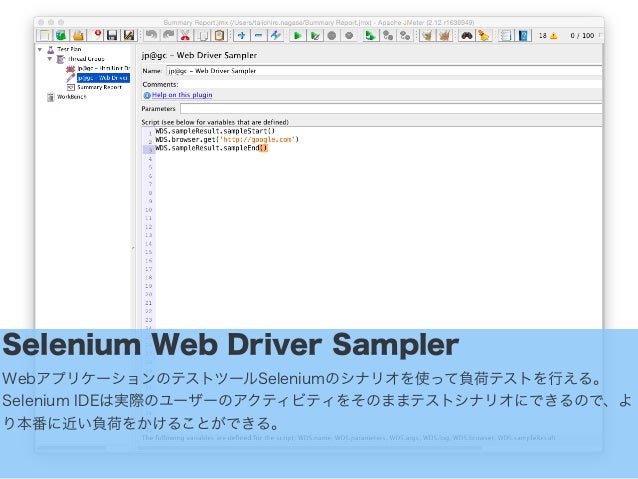The width and height of the screenshot is (638, 479).
Task: Click the Reset Search brush icon
Action: (x=483, y=36)
